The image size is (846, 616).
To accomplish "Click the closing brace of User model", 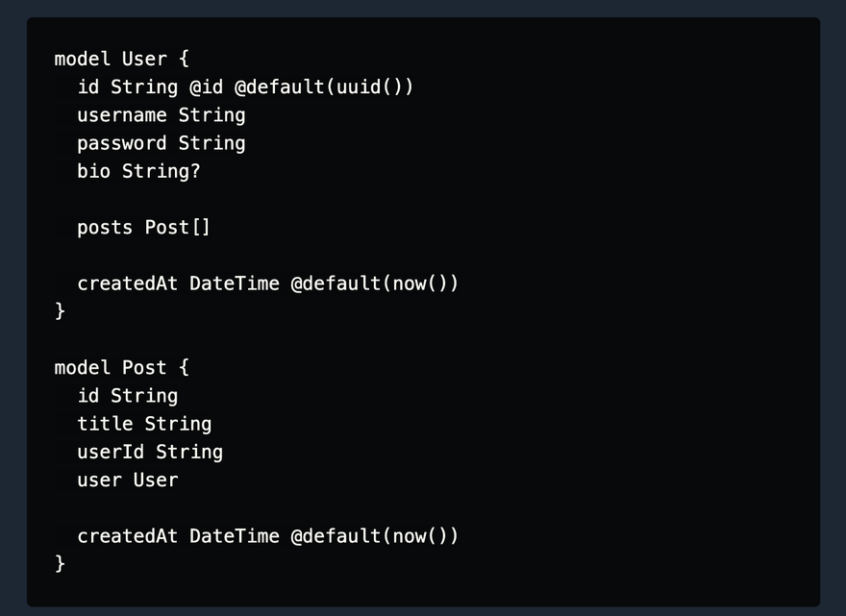I will 60,311.
